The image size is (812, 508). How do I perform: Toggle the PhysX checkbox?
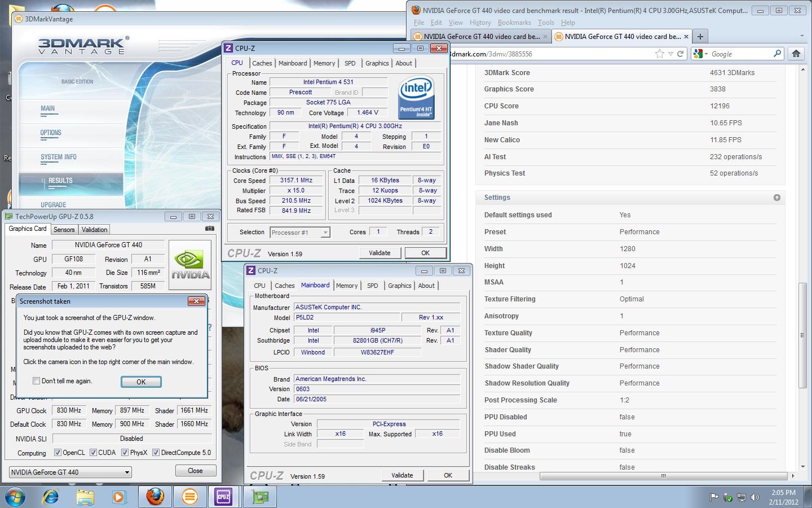coord(125,453)
